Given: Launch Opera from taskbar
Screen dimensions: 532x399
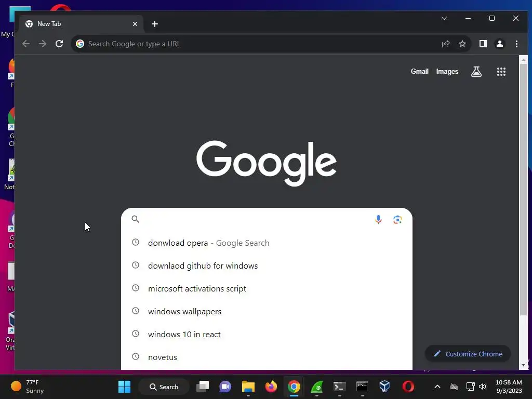Looking at the screenshot, I should [408, 387].
